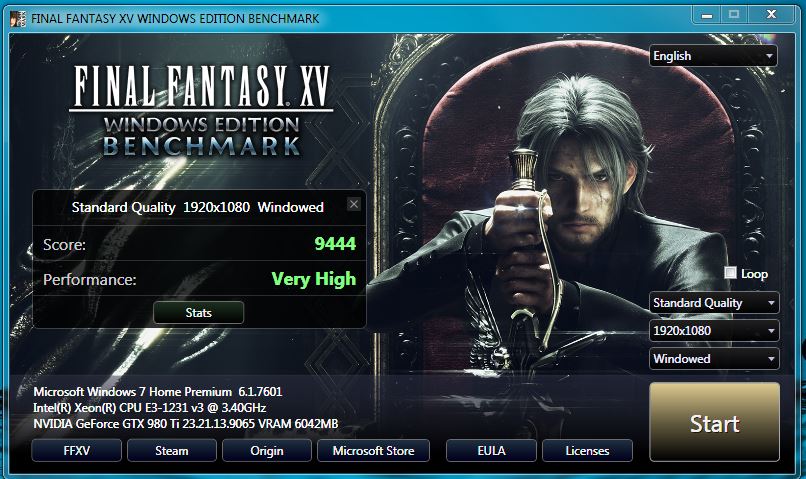Enable the Loop checkbox
This screenshot has width=806, height=479.
[730, 273]
